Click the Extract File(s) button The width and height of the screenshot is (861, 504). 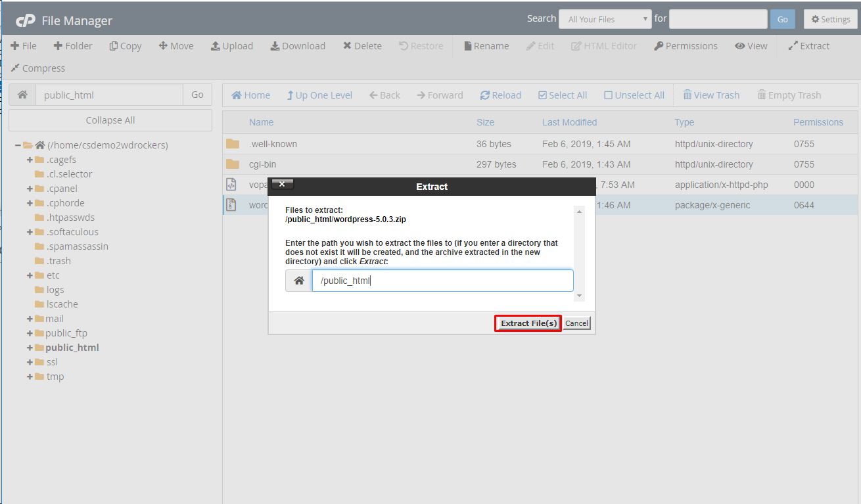(x=528, y=323)
